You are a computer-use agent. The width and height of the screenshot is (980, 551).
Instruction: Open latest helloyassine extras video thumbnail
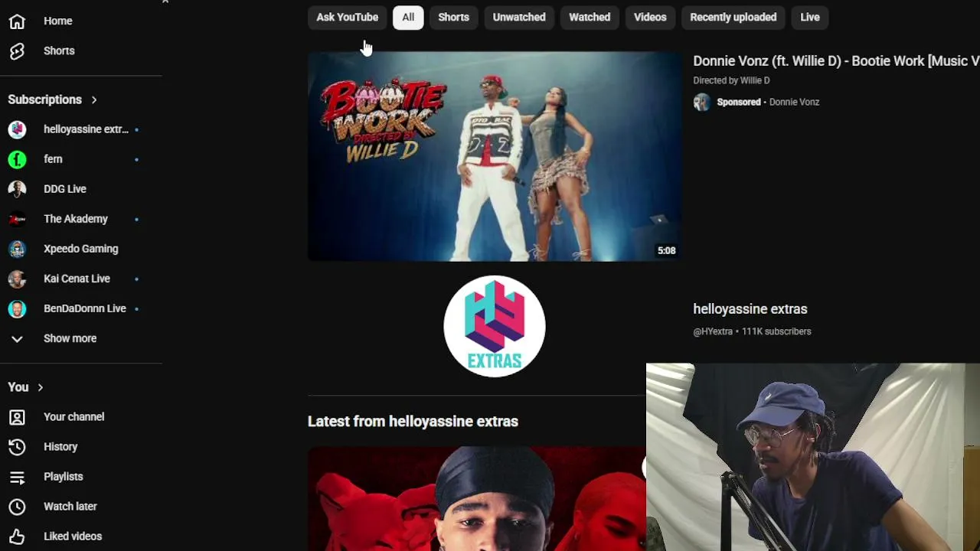click(477, 499)
